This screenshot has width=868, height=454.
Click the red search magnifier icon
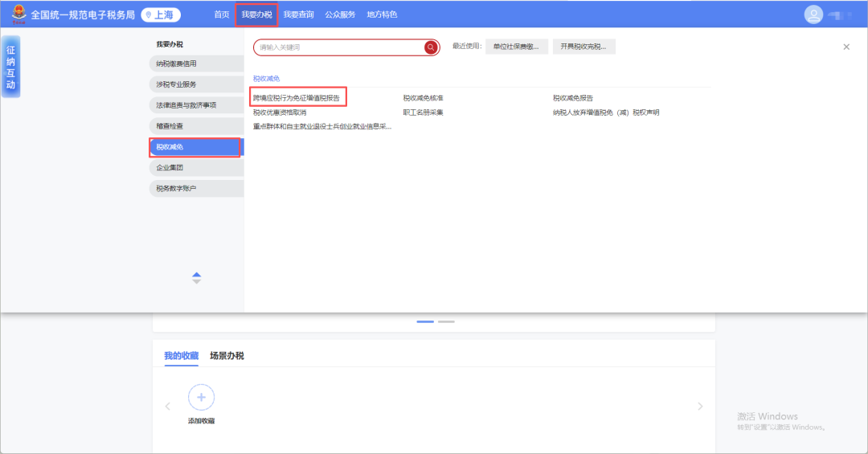point(431,47)
